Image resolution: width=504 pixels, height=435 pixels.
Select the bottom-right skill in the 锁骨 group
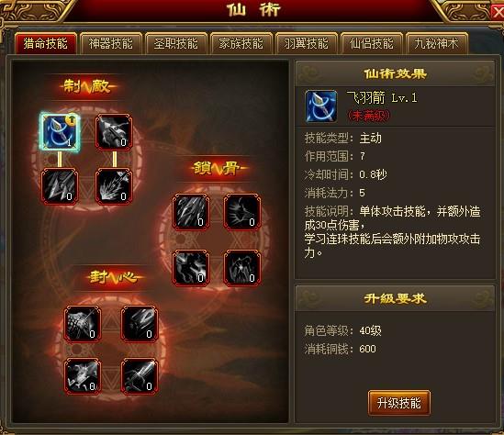coord(242,268)
